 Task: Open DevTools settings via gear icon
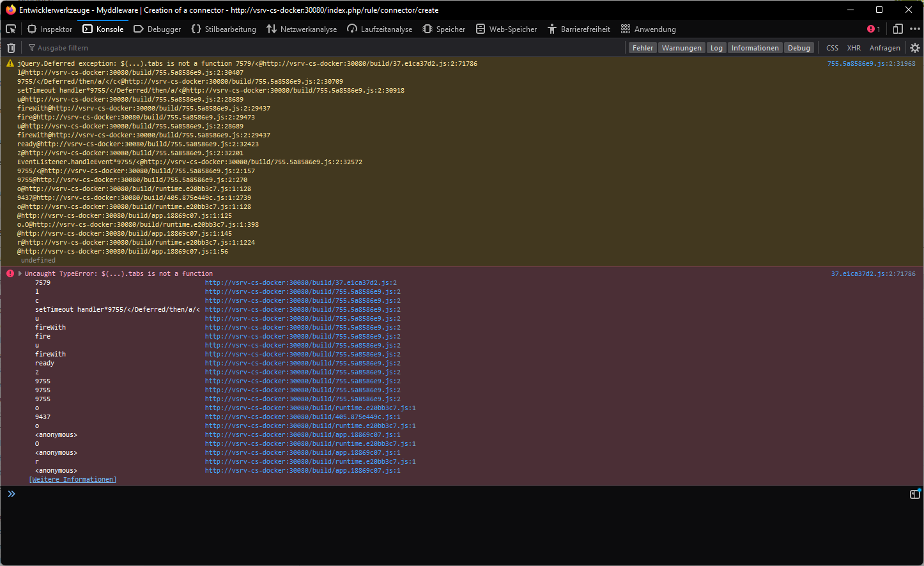tap(914, 47)
